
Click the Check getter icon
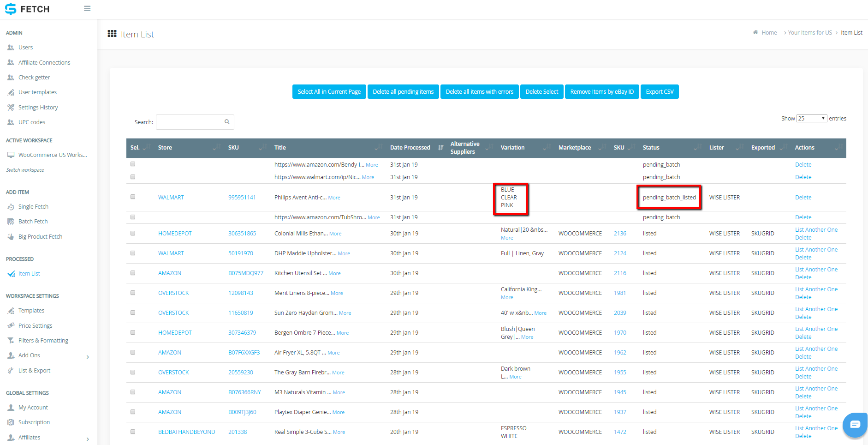coord(11,78)
